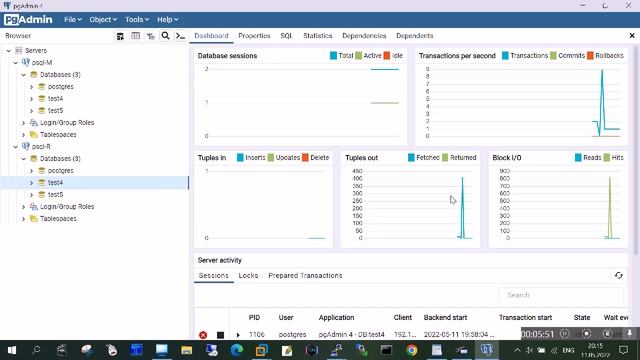Expand test4 database under psql-M
The height and width of the screenshot is (360, 640).
tap(31, 99)
